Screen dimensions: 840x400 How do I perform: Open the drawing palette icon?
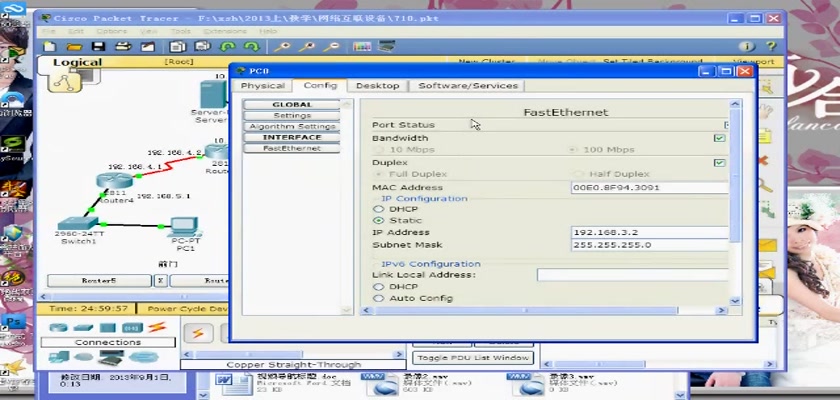pyautogui.click(x=362, y=47)
